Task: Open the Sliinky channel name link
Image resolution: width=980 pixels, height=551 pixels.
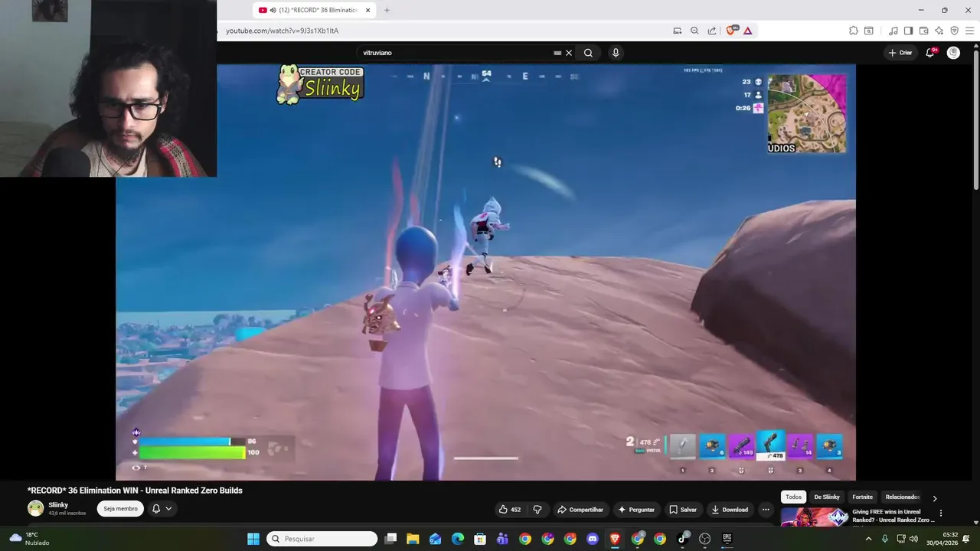Action: 58,505
